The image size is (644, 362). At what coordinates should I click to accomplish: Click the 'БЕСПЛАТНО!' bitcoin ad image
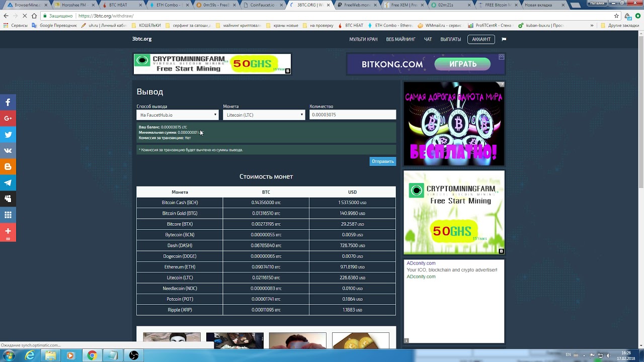(x=454, y=124)
